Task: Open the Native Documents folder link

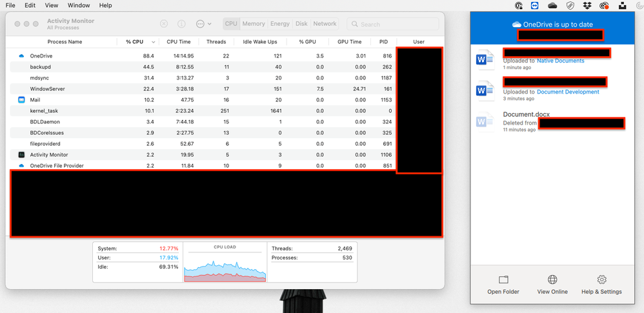Action: click(561, 61)
